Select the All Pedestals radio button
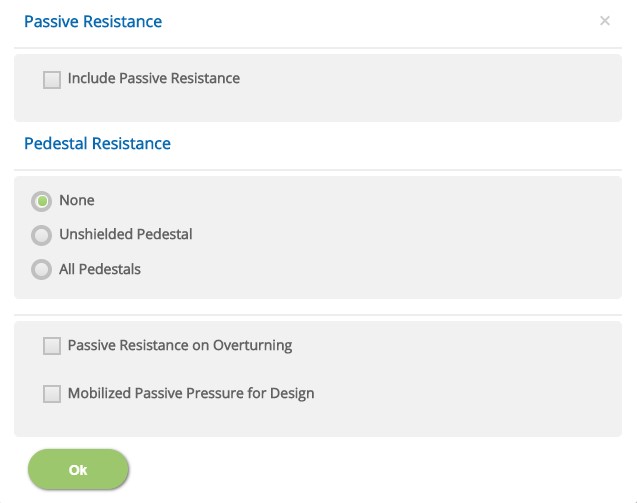The width and height of the screenshot is (637, 503). tap(41, 269)
